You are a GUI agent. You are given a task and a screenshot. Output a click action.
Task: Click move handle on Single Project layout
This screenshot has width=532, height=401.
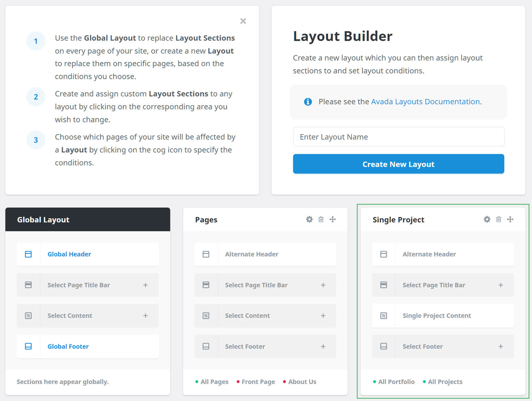pyautogui.click(x=510, y=219)
